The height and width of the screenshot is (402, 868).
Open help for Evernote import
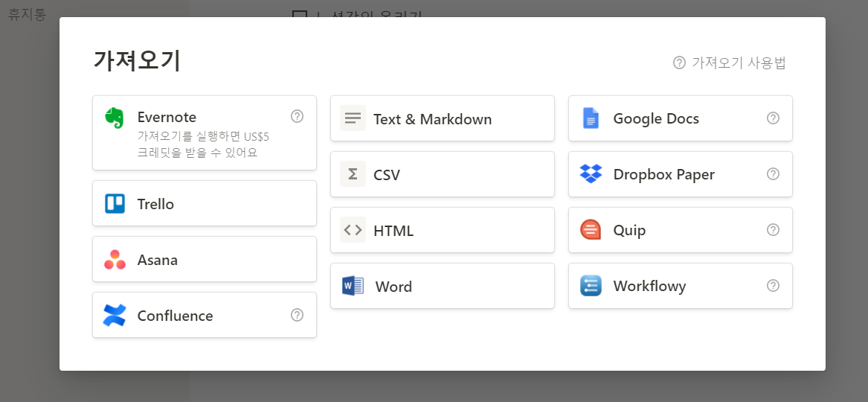(298, 116)
